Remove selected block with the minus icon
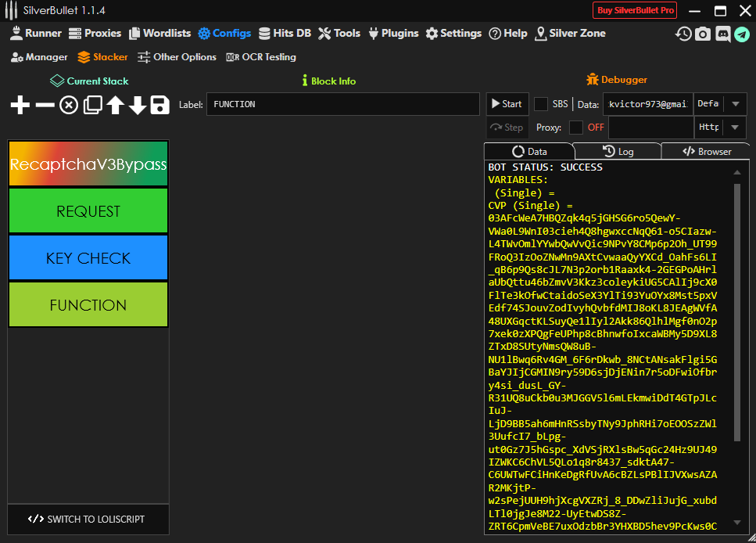The height and width of the screenshot is (543, 756). coord(45,105)
